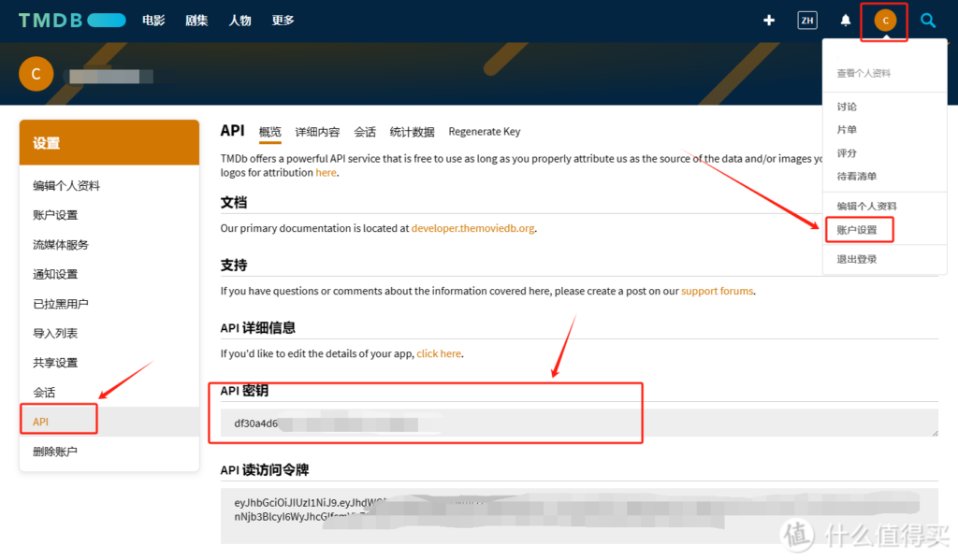Click the orange user avatar in header

pos(885,20)
